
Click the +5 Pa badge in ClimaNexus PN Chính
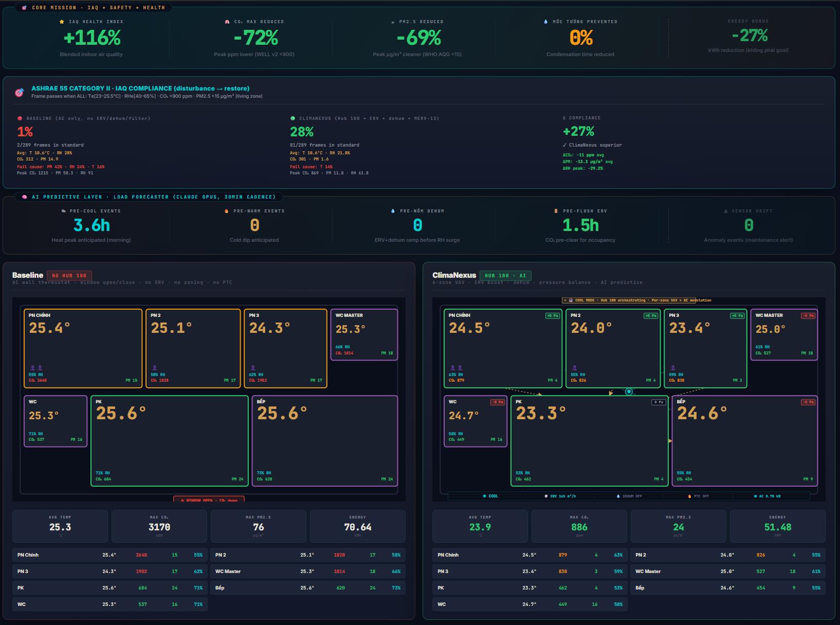pos(552,316)
